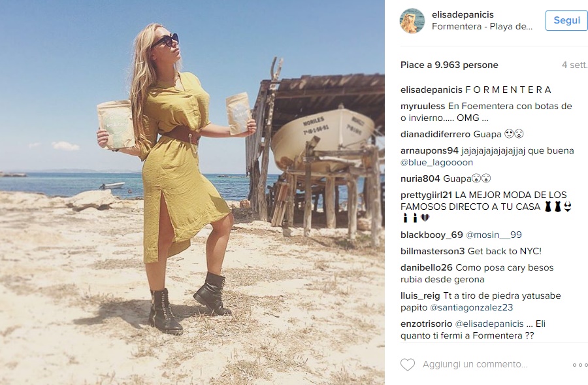Open the 4 sett. timestamp link
This screenshot has height=385, width=588.
574,65
